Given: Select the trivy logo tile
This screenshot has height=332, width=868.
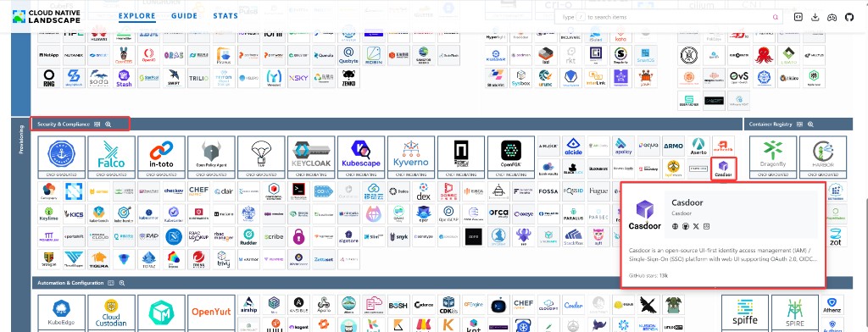Looking at the screenshot, I should (x=224, y=259).
